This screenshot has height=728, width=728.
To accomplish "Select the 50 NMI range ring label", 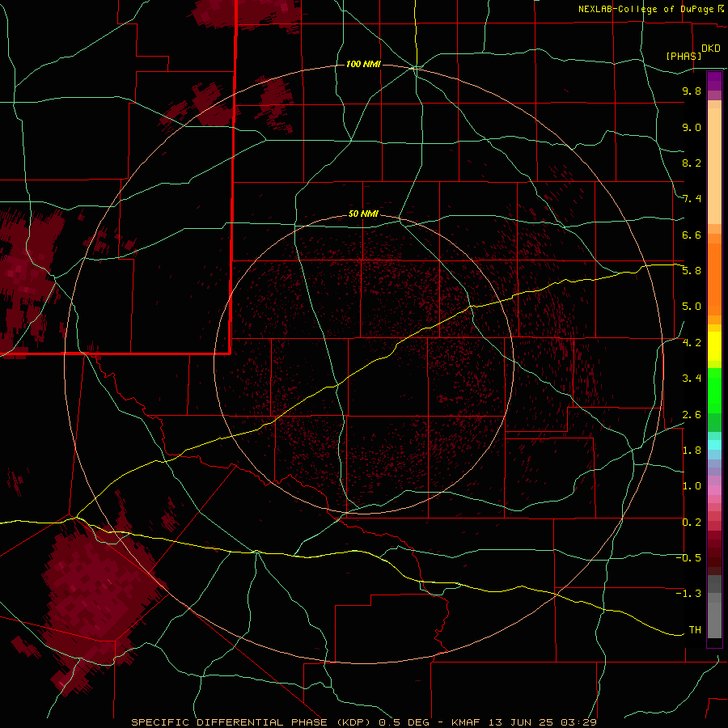I will point(363,214).
